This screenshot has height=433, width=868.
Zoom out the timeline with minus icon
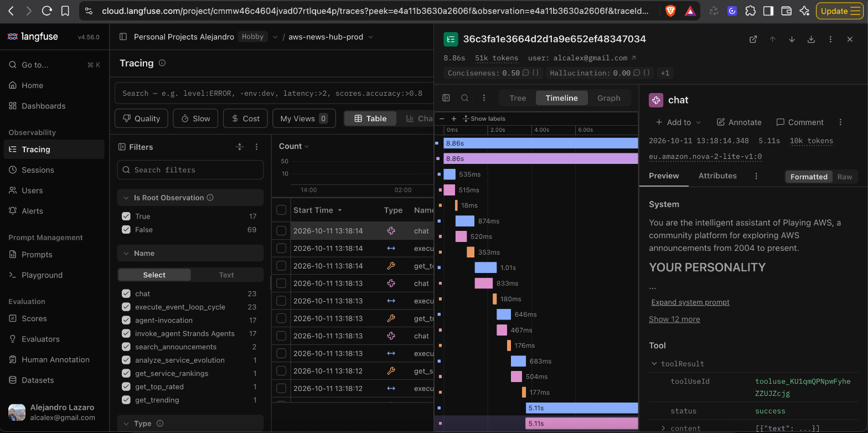[x=442, y=118]
